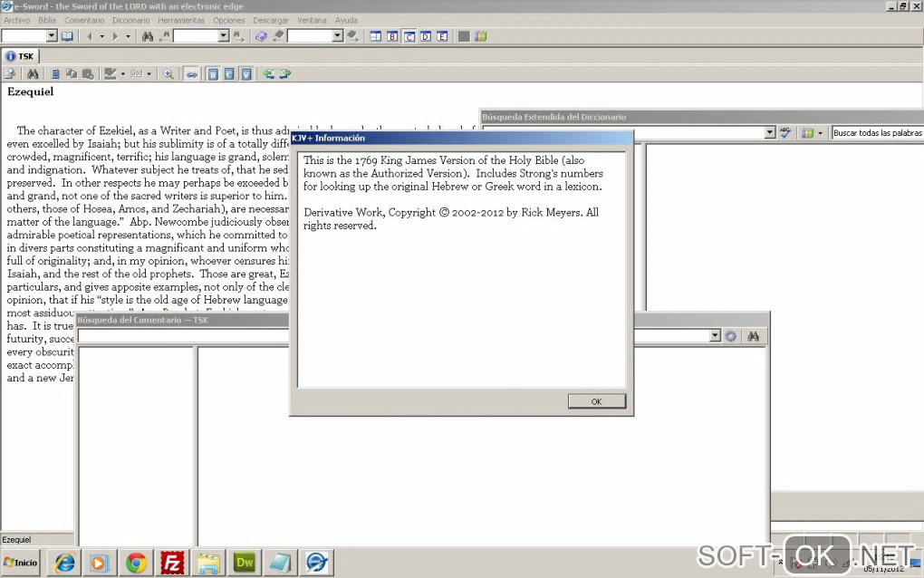Toggle the D (Dictionary) view button

coord(426,36)
